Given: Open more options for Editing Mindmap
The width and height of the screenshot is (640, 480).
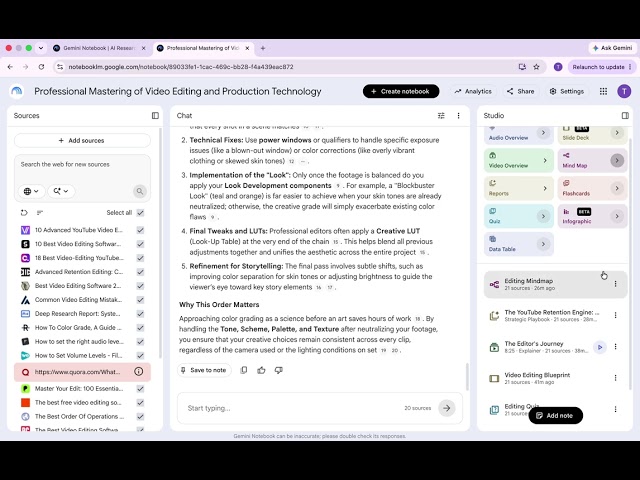Looking at the screenshot, I should 616,284.
